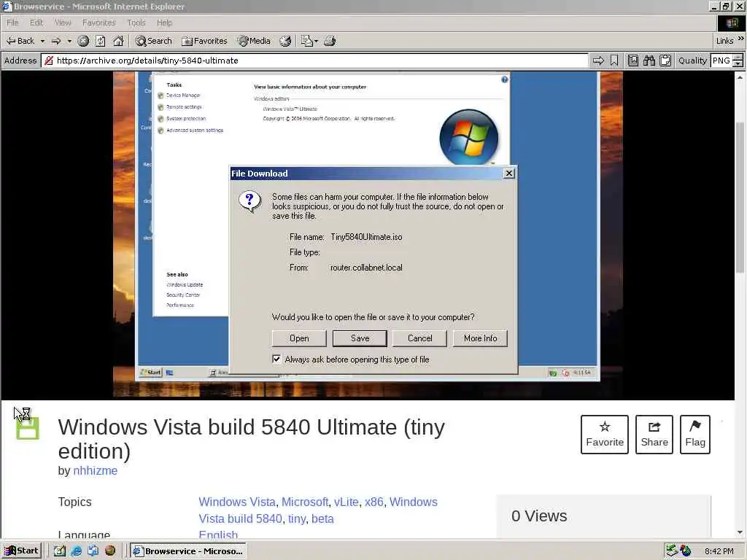747x560 pixels.
Task: Open the Favorites pane from the toolbar
Action: coord(204,41)
